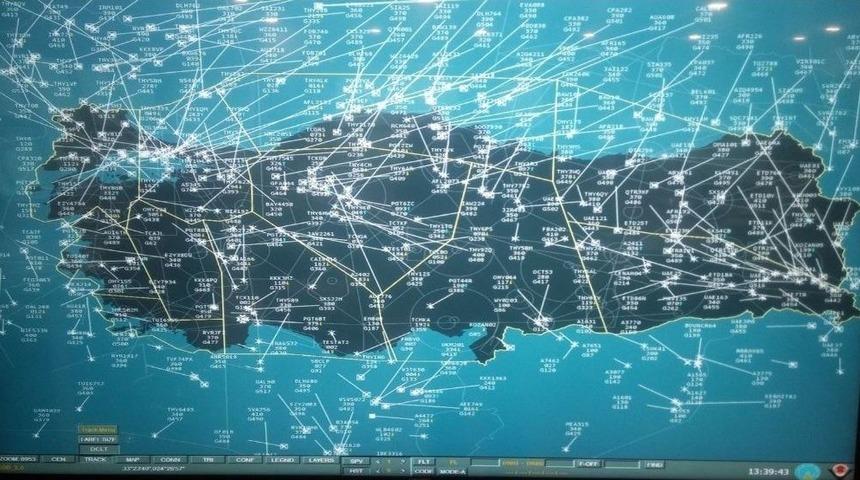Open the MAP menu in toolbar
Screen dimensions: 860x480
(x=132, y=459)
